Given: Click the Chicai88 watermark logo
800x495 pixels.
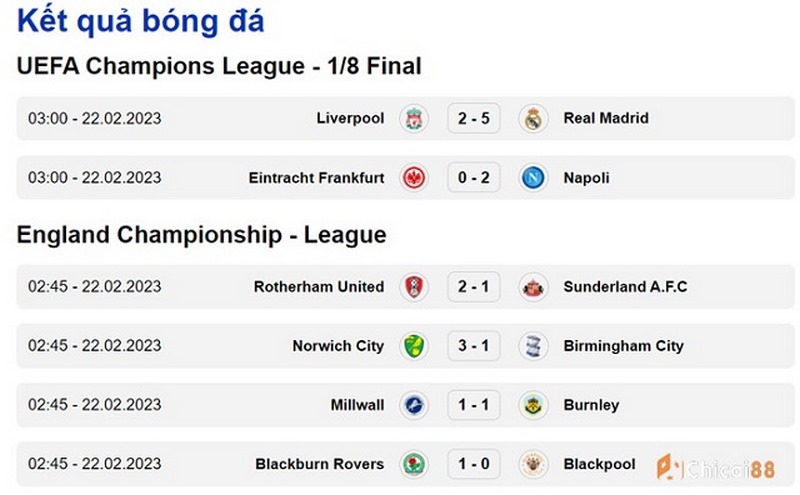Looking at the screenshot, I should coord(716,467).
